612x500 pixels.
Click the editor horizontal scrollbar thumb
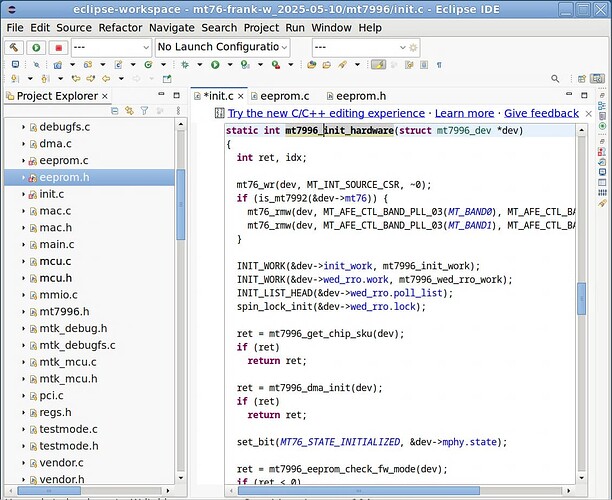click(x=358, y=491)
